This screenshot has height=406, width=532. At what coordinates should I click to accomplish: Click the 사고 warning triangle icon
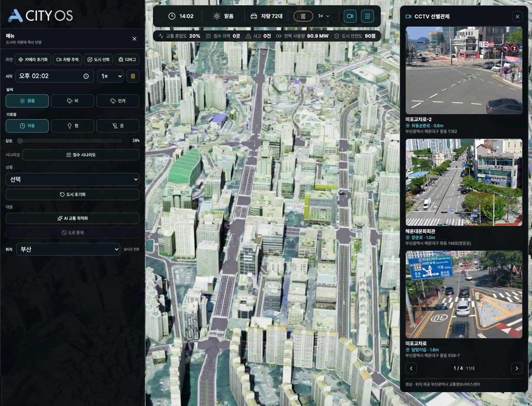coord(248,36)
